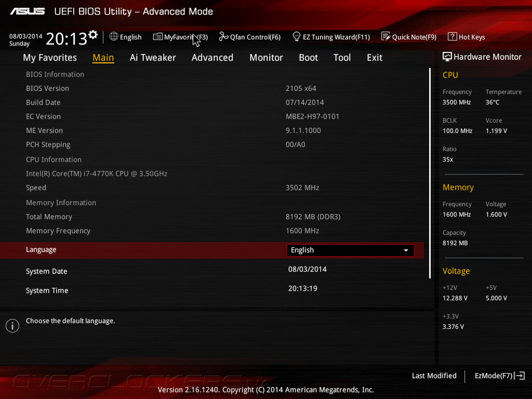Click the PCH Stepping value 00/A0

click(296, 145)
